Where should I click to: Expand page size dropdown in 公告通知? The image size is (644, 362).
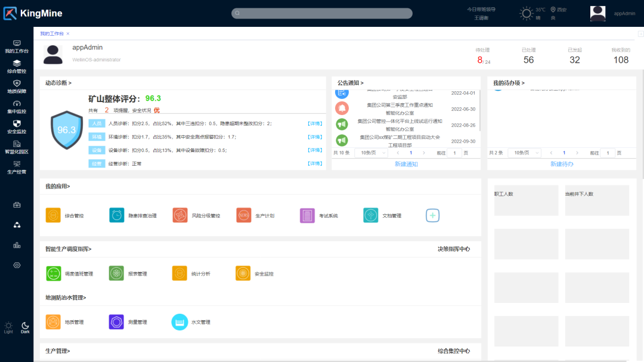373,153
